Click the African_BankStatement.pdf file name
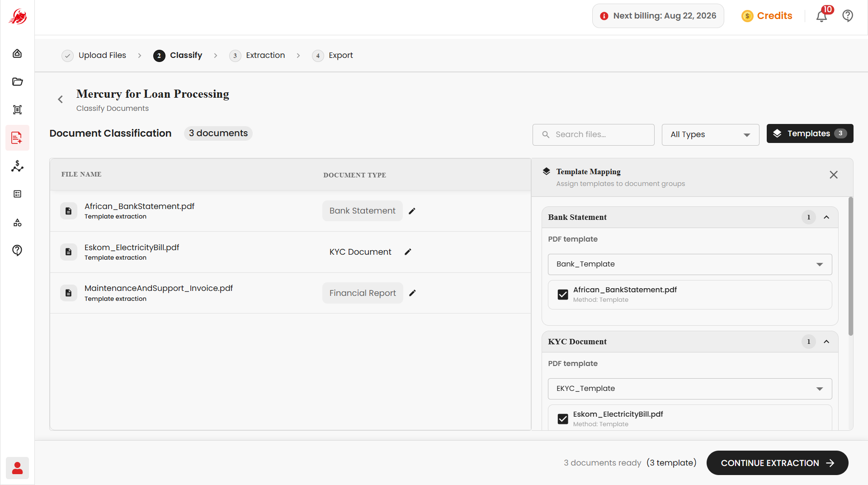 pos(139,206)
